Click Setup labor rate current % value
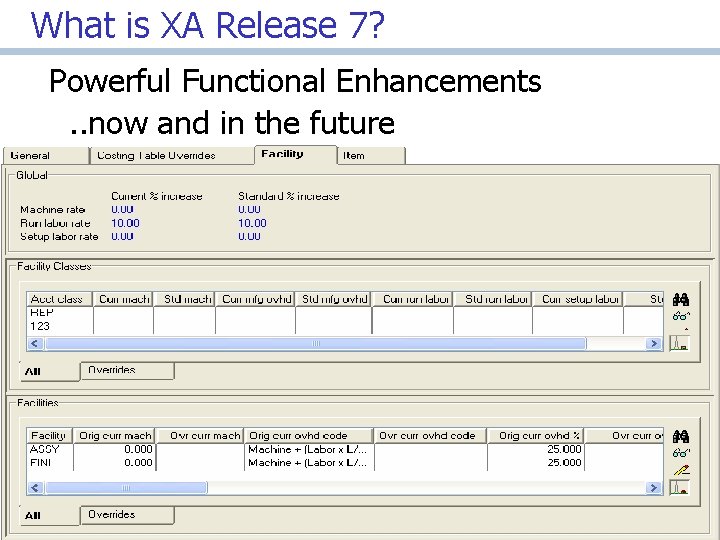Viewport: 720px width, 540px height. [x=122, y=236]
